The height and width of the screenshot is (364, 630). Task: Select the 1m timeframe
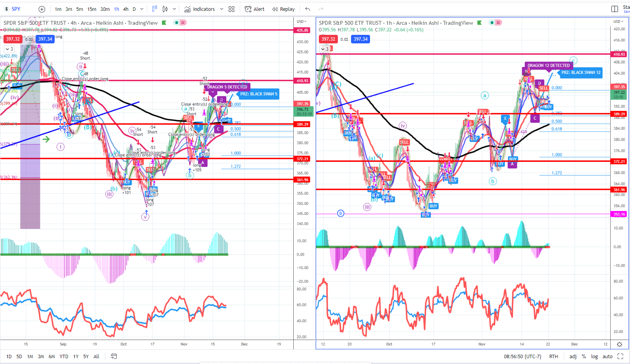point(58,9)
